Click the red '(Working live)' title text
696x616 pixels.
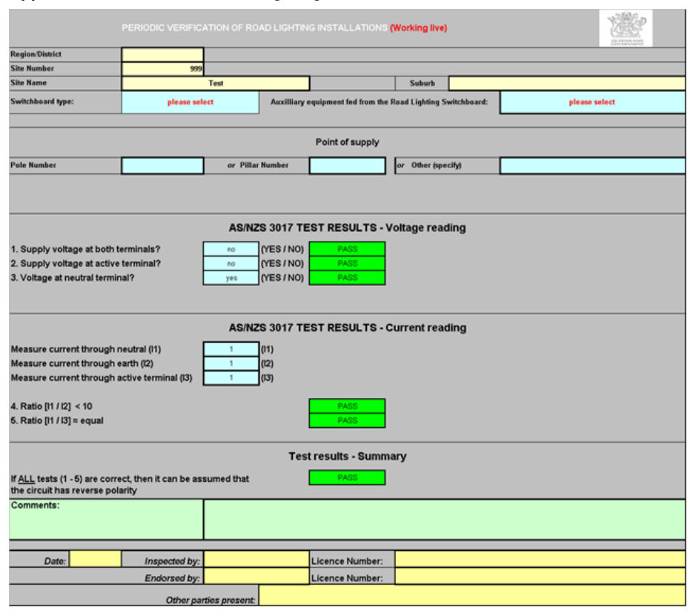coord(419,27)
